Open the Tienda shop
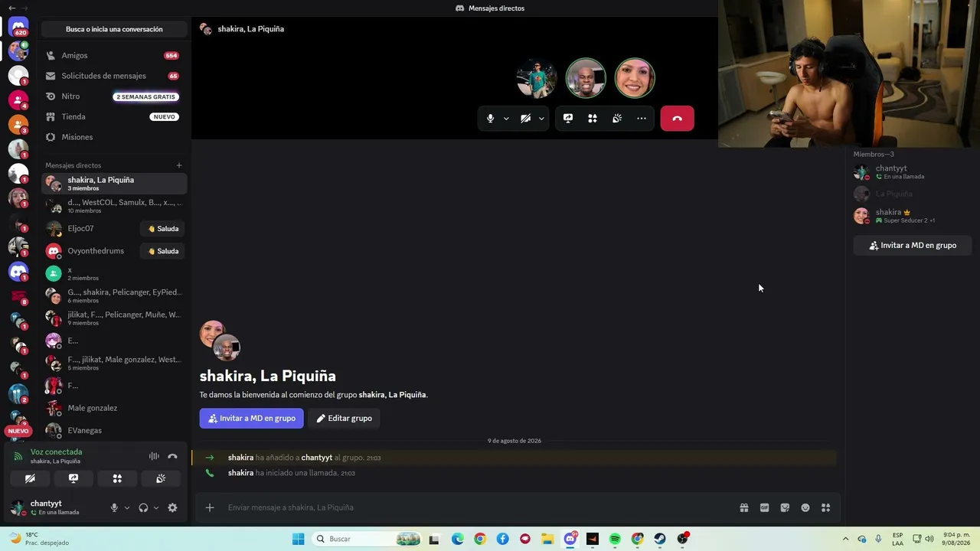This screenshot has width=980, height=551. [x=114, y=117]
